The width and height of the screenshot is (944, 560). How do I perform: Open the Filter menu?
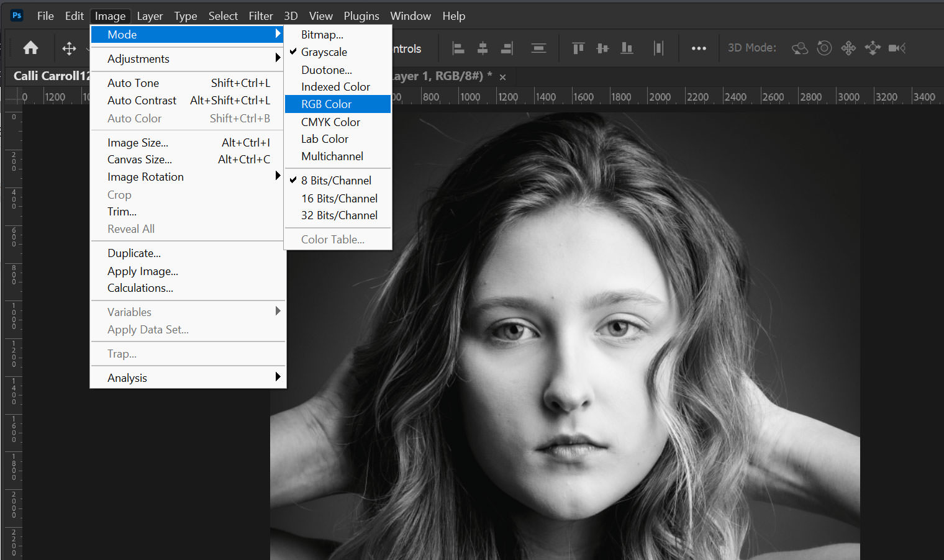261,16
